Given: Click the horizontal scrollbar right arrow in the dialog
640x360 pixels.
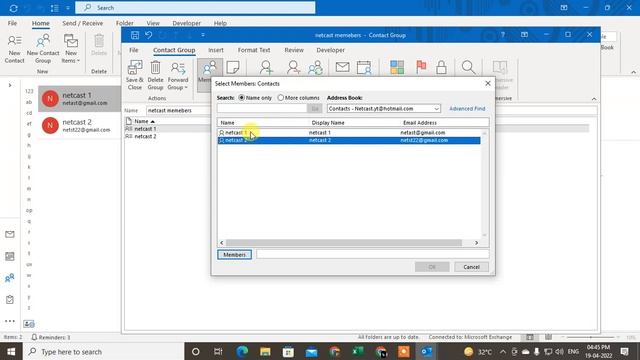Looking at the screenshot, I should point(476,243).
